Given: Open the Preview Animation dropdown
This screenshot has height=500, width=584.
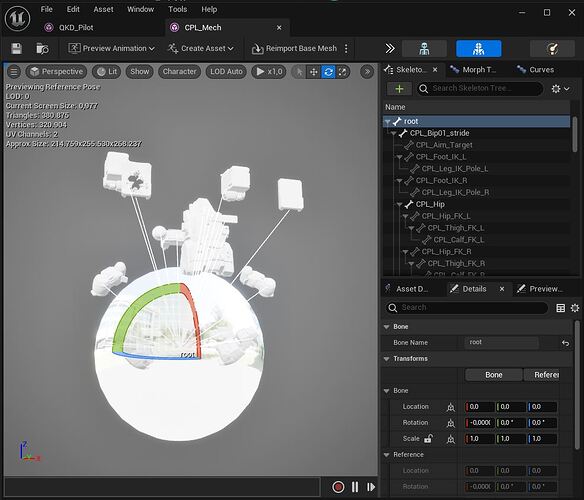Looking at the screenshot, I should click(111, 48).
